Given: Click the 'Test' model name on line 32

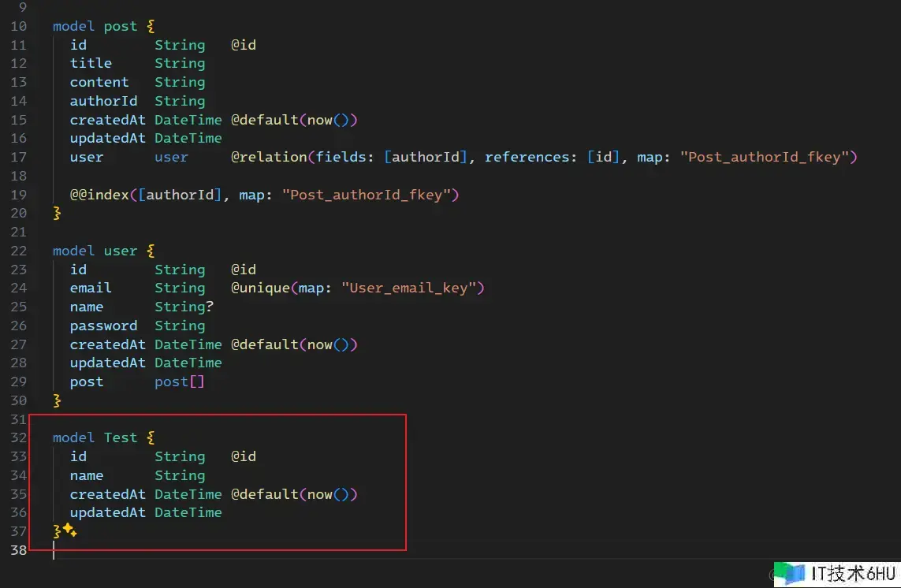Looking at the screenshot, I should pyautogui.click(x=120, y=438).
